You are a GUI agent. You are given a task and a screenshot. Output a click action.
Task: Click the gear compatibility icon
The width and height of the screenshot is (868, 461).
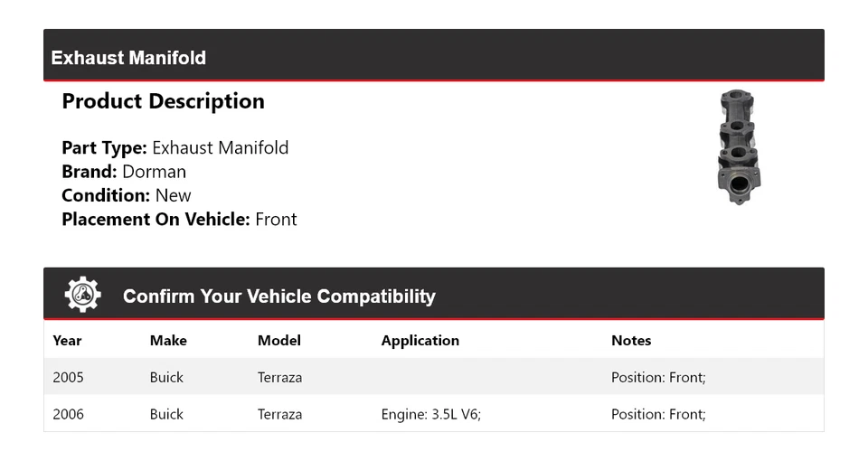(82, 295)
